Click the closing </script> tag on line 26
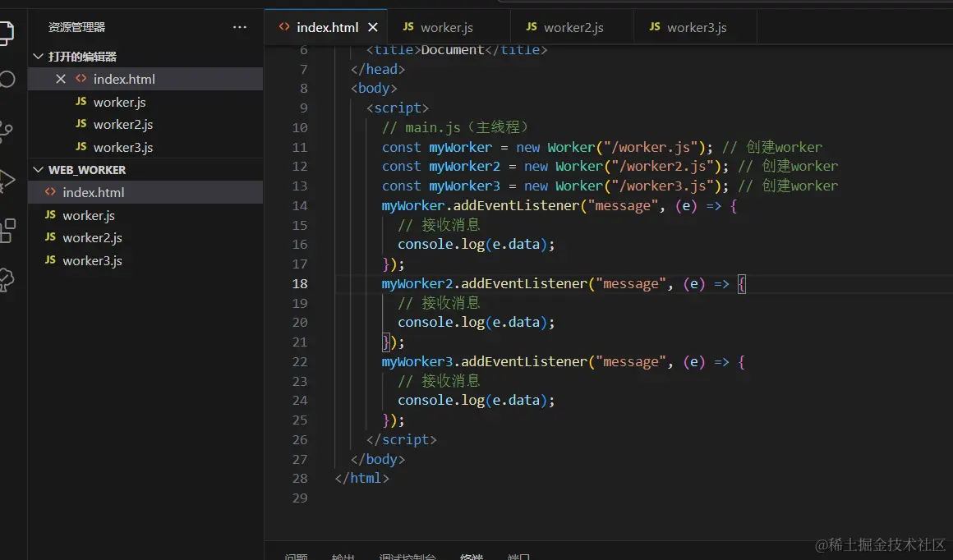This screenshot has width=953, height=560. (x=401, y=440)
